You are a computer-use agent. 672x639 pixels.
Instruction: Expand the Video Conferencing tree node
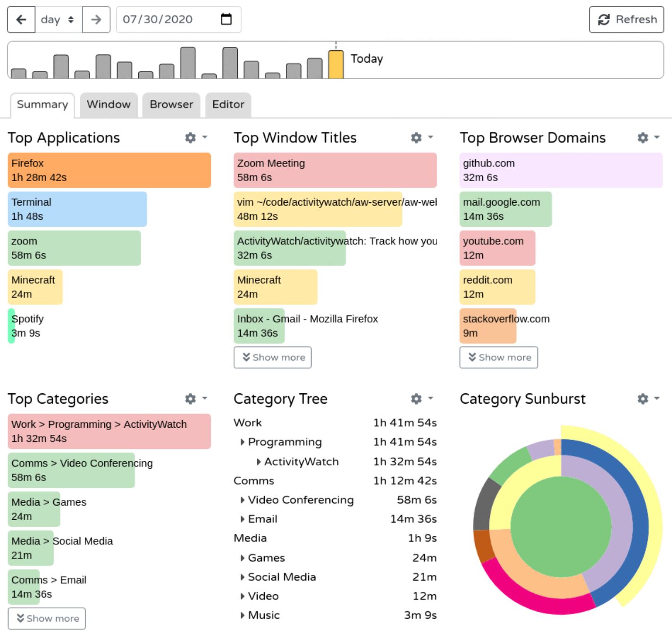[243, 500]
